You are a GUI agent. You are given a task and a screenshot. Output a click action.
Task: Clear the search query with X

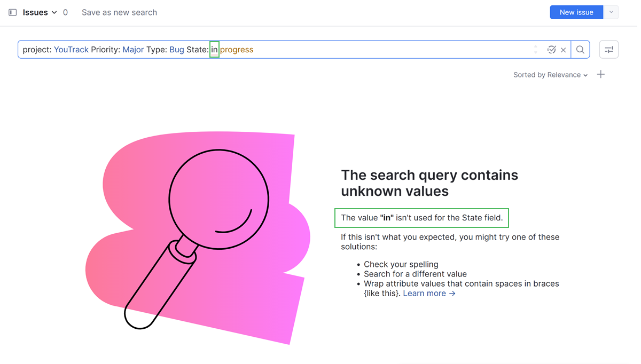point(564,50)
